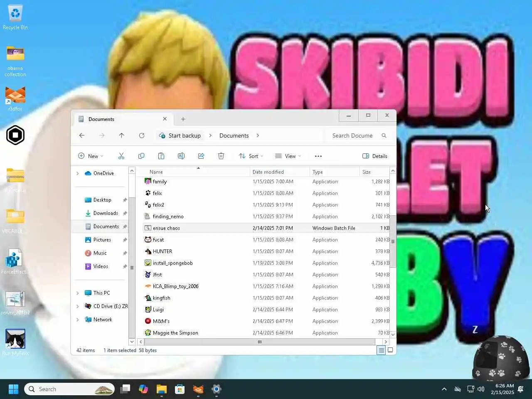The width and height of the screenshot is (532, 399).
Task: Open ForceEffect desktop icon
Action: [15, 262]
